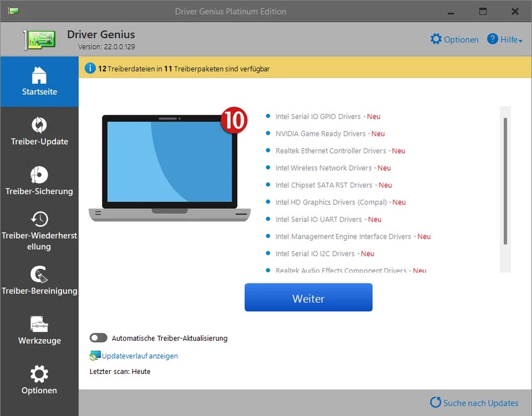The width and height of the screenshot is (532, 416).
Task: Click the Weiter button
Action: pos(308,298)
